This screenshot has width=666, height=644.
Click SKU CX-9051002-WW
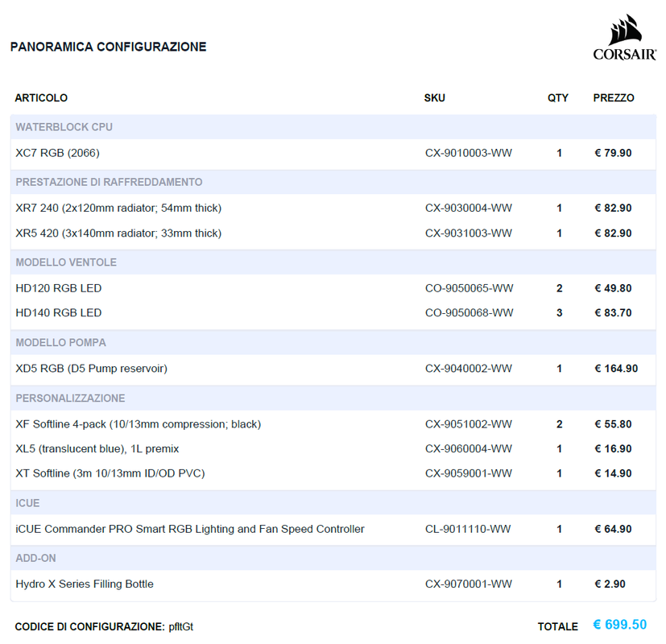(x=469, y=424)
